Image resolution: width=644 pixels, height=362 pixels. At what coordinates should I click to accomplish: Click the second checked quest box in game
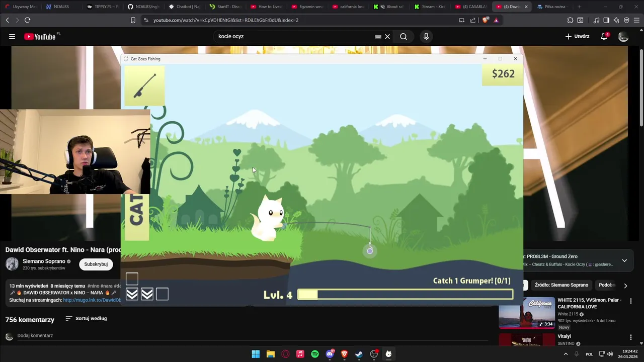[147, 294]
